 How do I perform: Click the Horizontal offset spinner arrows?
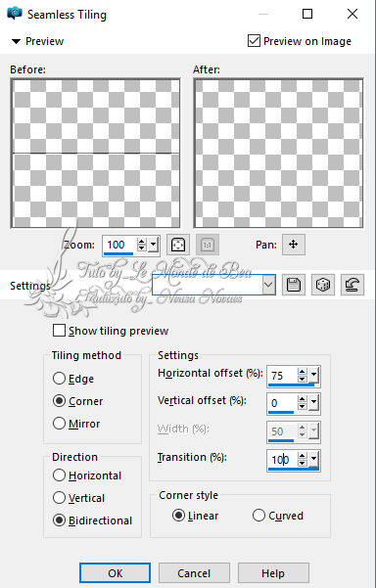coord(303,375)
